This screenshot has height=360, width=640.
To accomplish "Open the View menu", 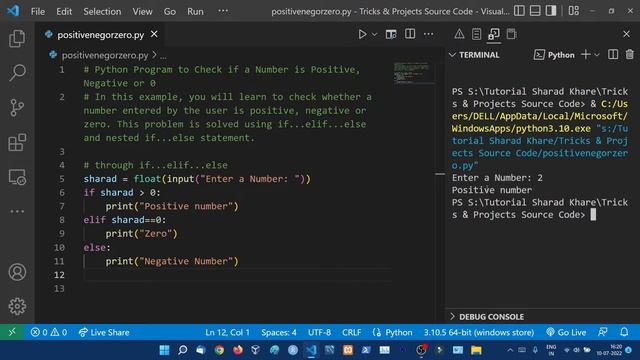I will coord(142,11).
